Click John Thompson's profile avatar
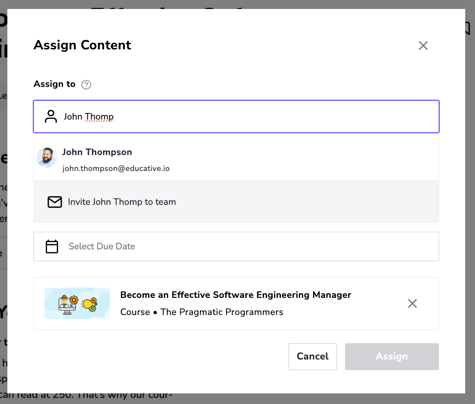The width and height of the screenshot is (475, 404). [47, 157]
